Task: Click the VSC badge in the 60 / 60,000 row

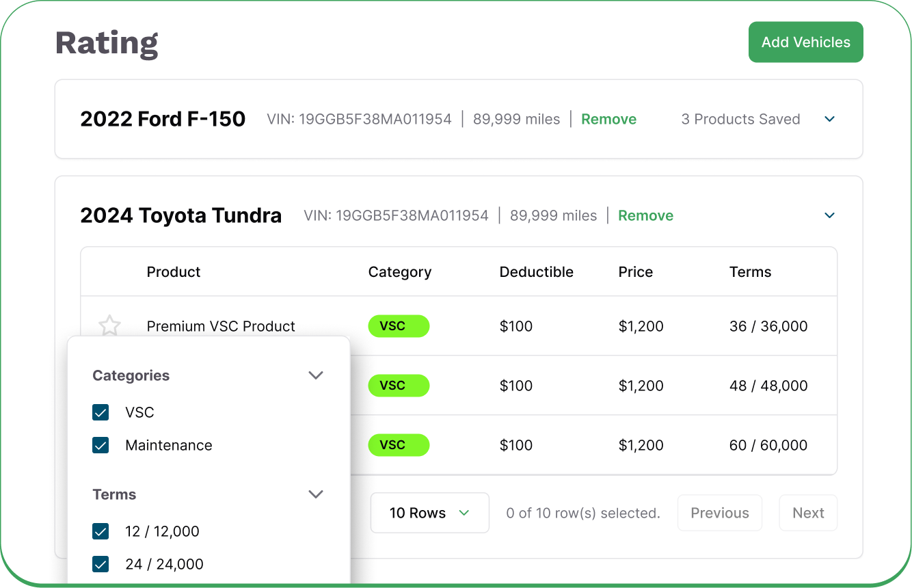Action: pyautogui.click(x=399, y=445)
